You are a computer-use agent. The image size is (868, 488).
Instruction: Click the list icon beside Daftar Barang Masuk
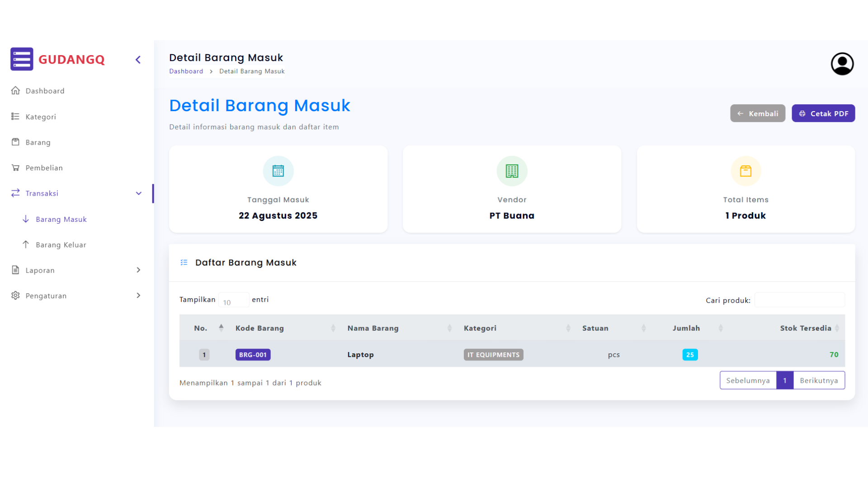pyautogui.click(x=184, y=263)
